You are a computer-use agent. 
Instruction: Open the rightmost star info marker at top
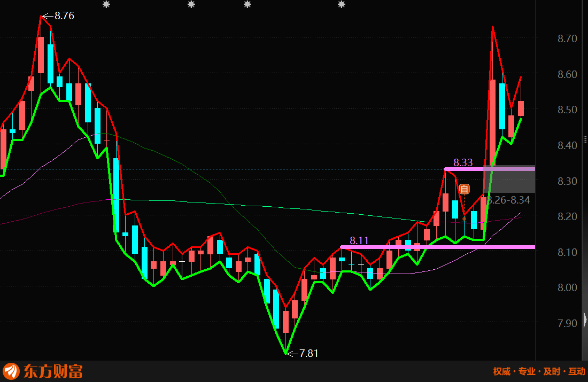pyautogui.click(x=341, y=4)
